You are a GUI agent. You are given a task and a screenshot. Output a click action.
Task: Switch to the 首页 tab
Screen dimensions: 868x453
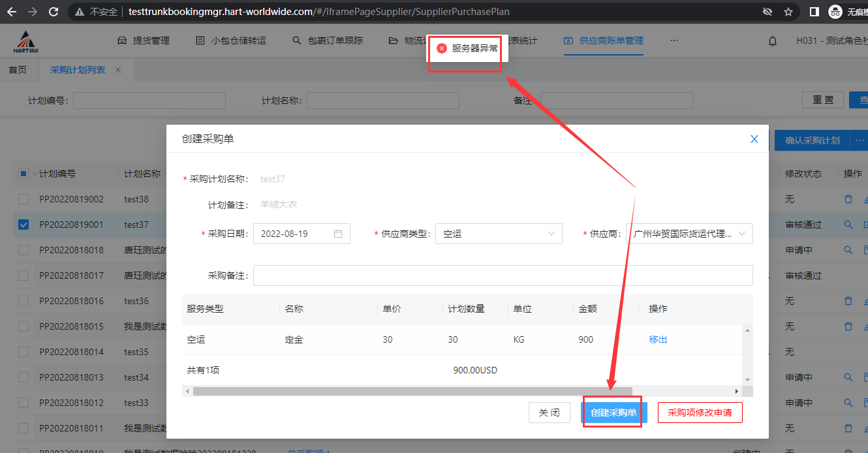(18, 70)
